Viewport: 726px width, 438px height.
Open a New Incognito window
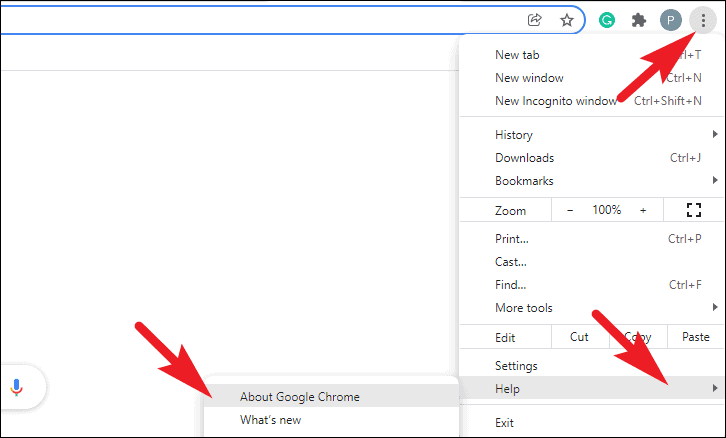click(592, 101)
